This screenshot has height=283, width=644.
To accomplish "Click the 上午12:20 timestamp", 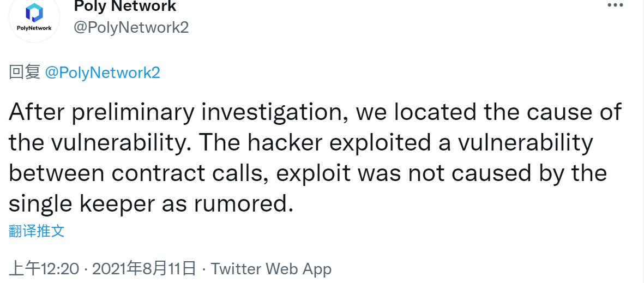I will [x=44, y=269].
